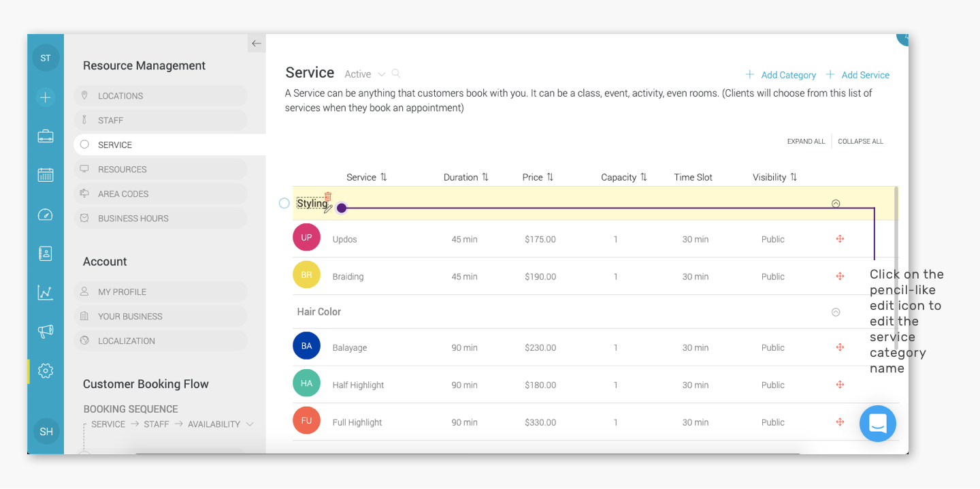Click the move handle on the Full Highlight row
Viewport: 980px width, 489px height.
840,422
